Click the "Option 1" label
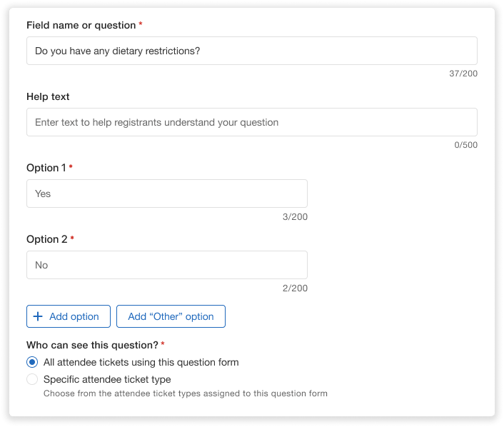This screenshot has width=504, height=427. click(46, 168)
